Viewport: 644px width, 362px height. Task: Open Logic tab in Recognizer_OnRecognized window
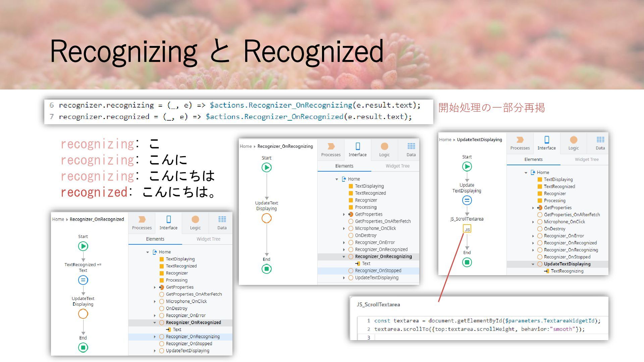pyautogui.click(x=195, y=223)
